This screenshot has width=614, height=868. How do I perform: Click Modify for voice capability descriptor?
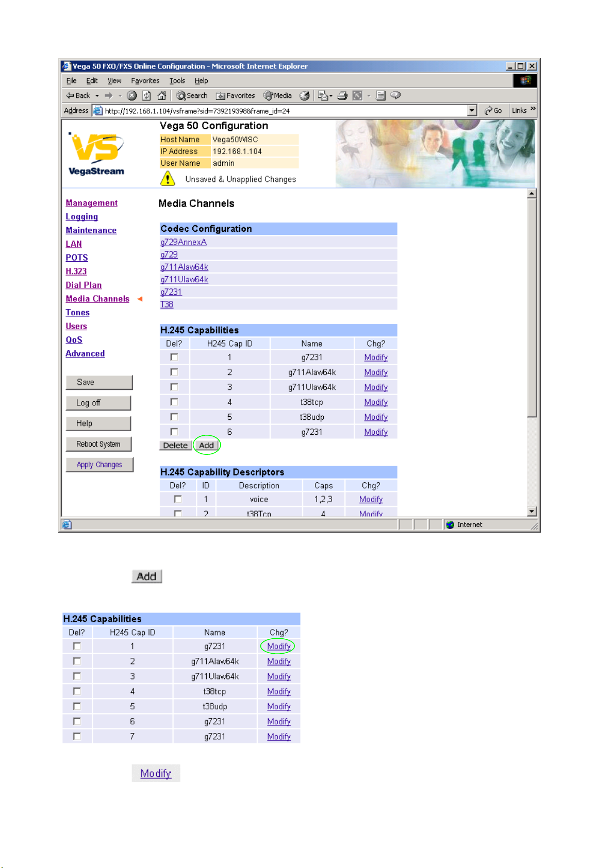coord(371,499)
